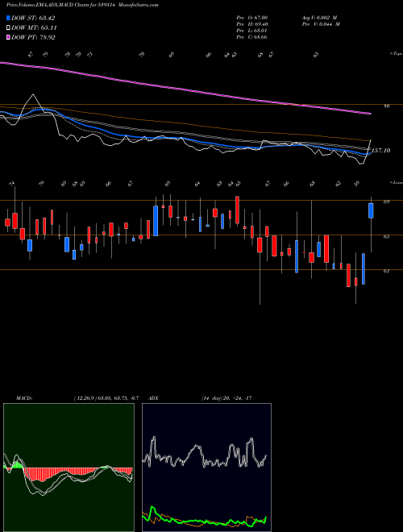403x532 pixels.
Task: Click the MACD panel title
Action: [24, 398]
